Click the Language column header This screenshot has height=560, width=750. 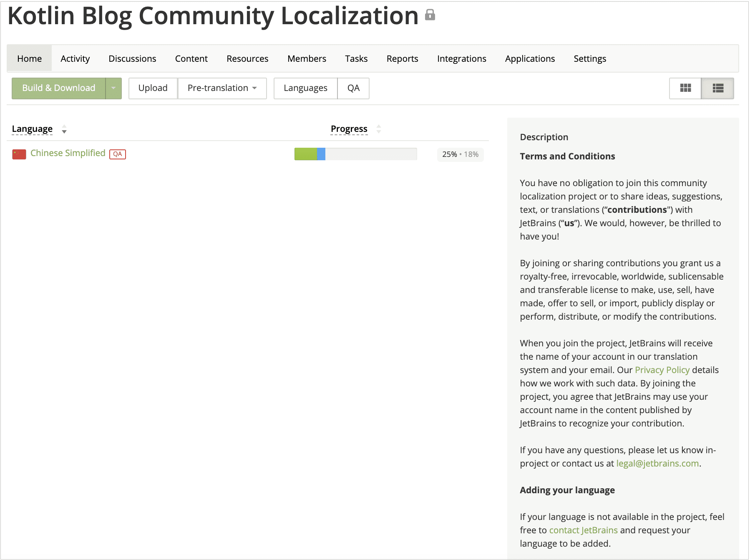click(32, 129)
